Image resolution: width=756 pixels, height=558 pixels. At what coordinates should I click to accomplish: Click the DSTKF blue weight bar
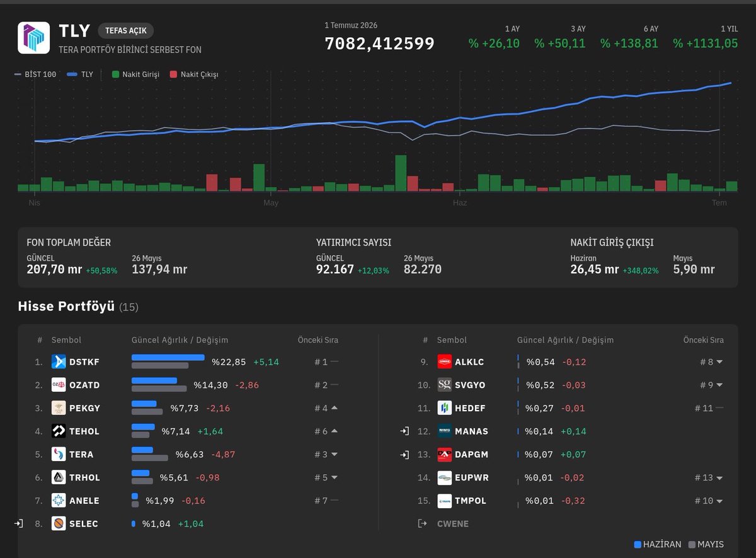pos(168,358)
